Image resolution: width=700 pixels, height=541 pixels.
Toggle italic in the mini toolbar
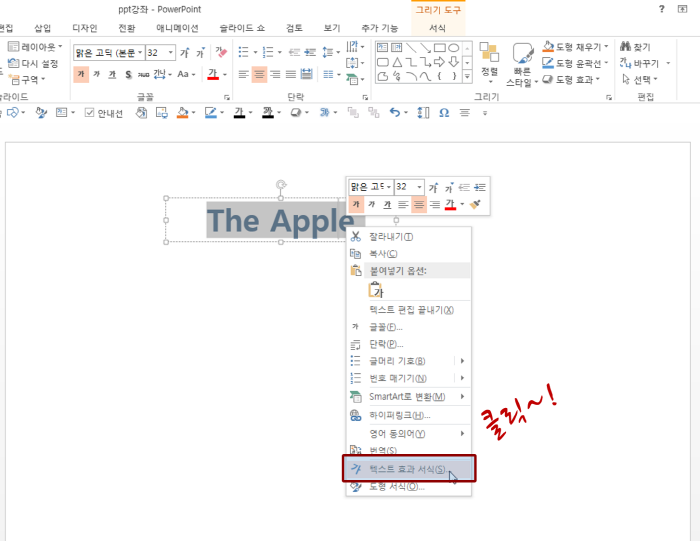[x=371, y=204]
